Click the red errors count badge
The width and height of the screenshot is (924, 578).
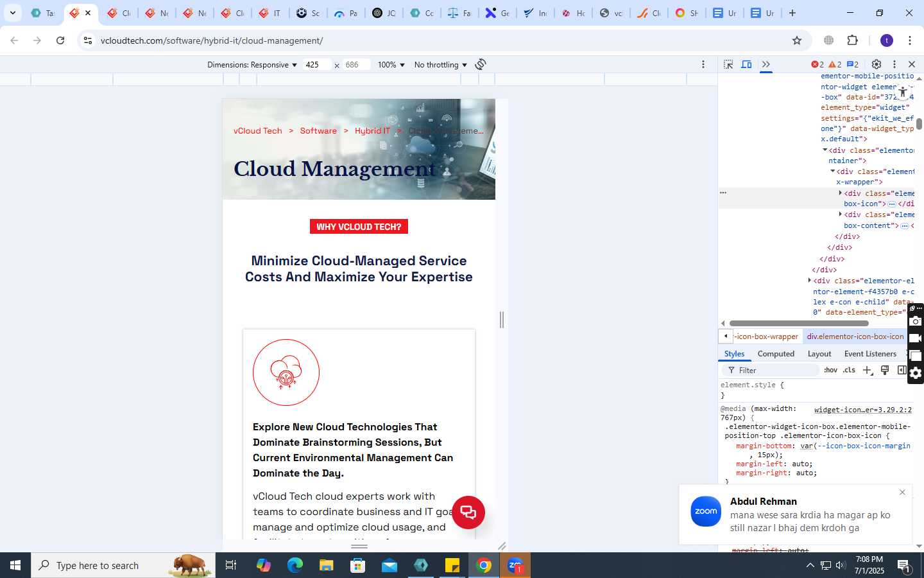817,64
